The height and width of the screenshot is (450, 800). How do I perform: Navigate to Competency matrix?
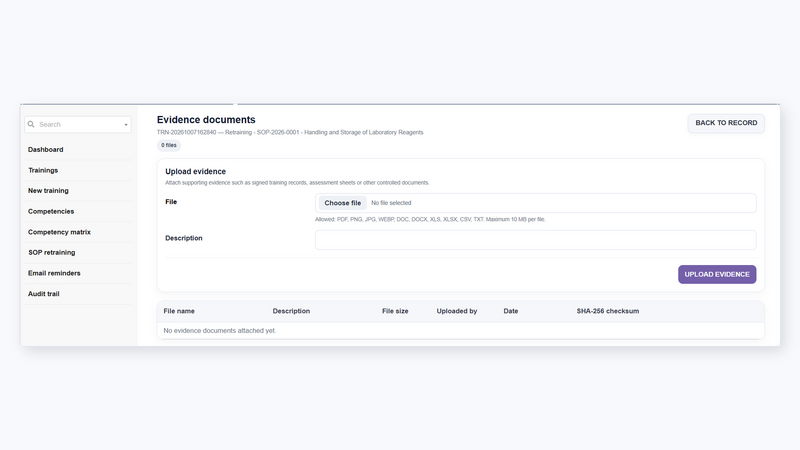click(x=59, y=232)
